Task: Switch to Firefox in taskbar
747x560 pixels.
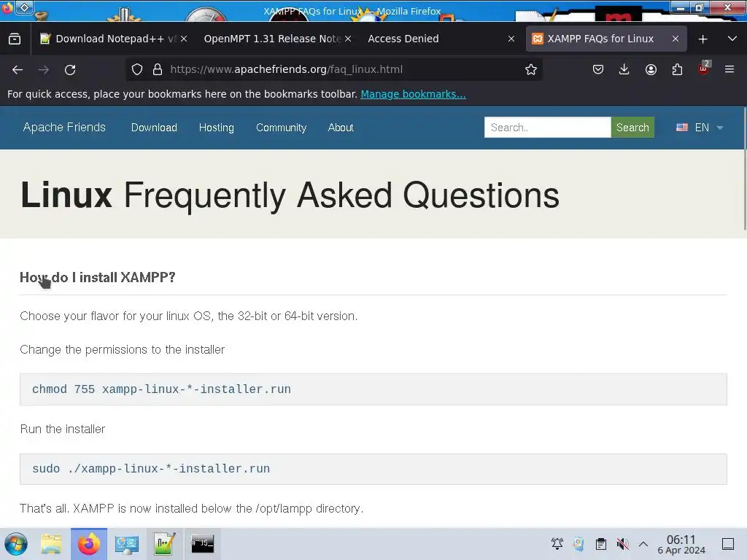Action: point(88,544)
